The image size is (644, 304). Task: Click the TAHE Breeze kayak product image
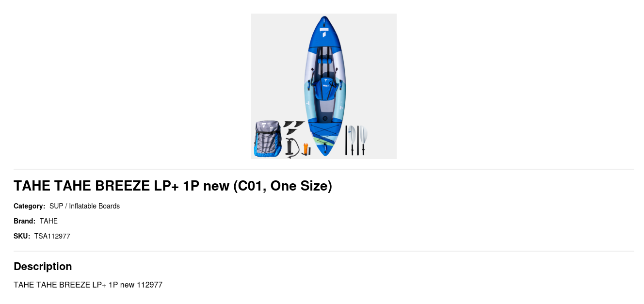coord(324,86)
